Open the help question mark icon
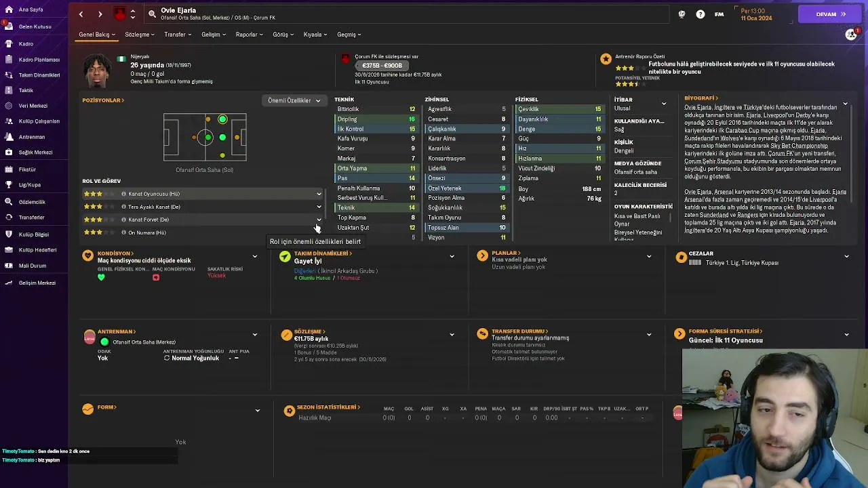868x488 pixels. tap(701, 14)
